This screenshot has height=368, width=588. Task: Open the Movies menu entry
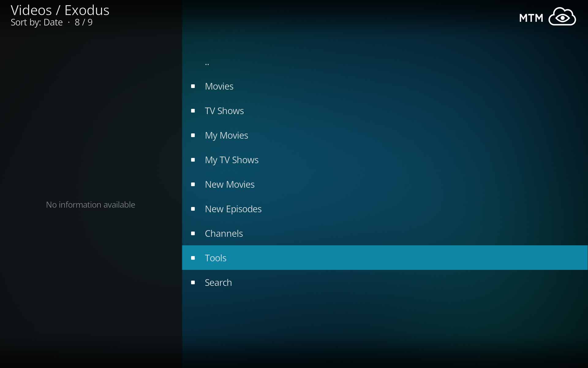pos(385,86)
